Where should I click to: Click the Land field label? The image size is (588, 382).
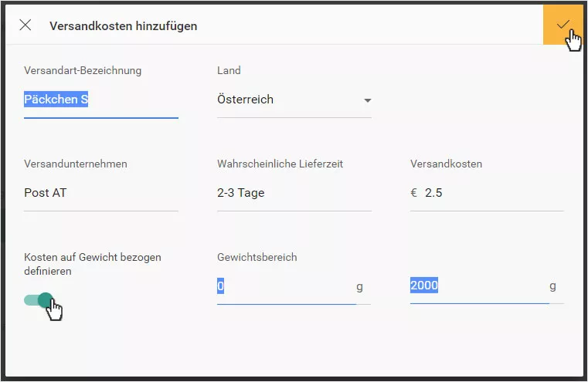[229, 70]
